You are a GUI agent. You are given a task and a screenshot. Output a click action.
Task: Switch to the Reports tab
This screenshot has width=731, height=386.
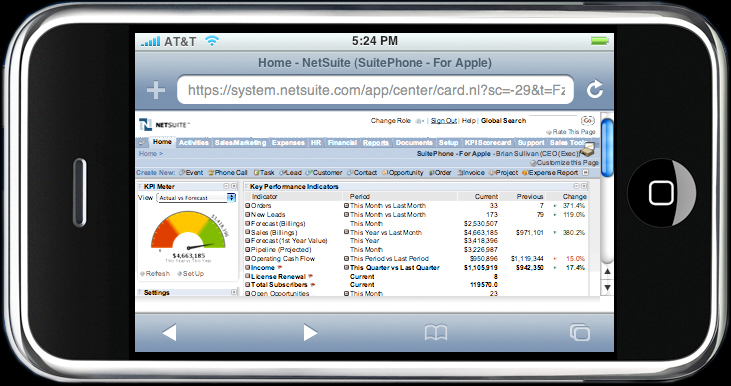point(376,143)
